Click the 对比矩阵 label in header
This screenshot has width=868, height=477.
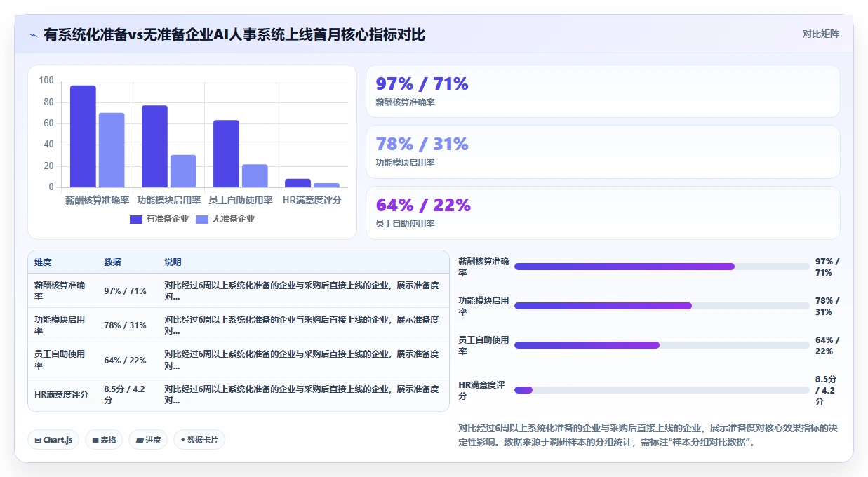click(x=820, y=34)
